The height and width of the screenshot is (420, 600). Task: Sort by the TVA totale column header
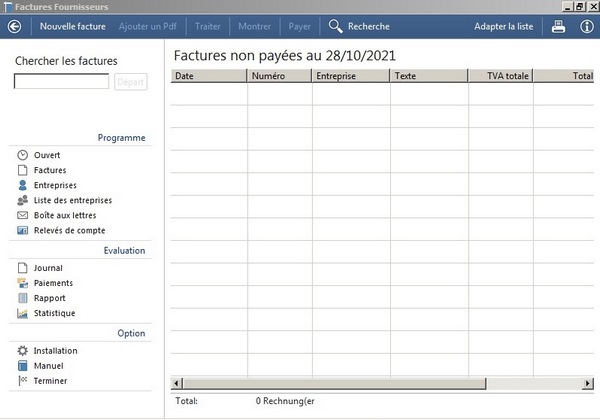[x=501, y=76]
